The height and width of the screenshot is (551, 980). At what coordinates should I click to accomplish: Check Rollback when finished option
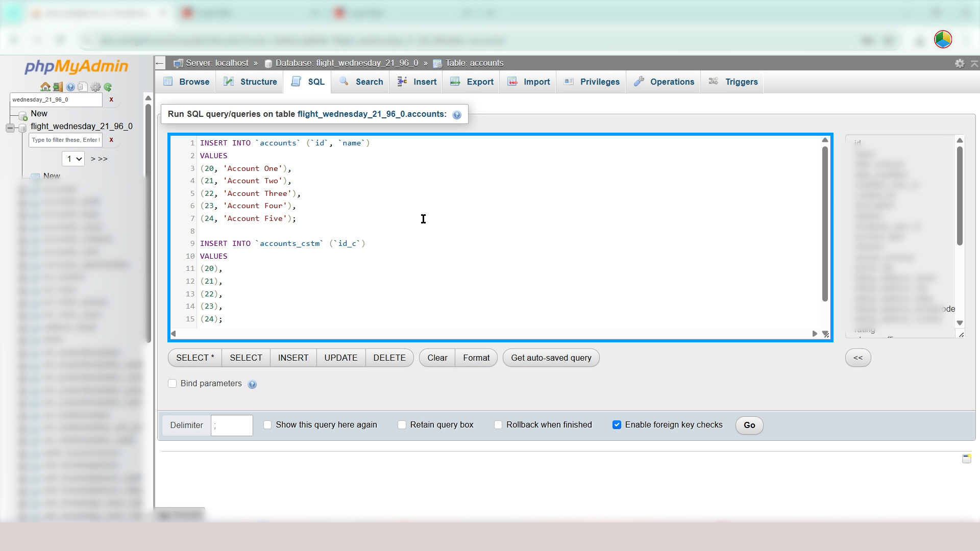(498, 425)
